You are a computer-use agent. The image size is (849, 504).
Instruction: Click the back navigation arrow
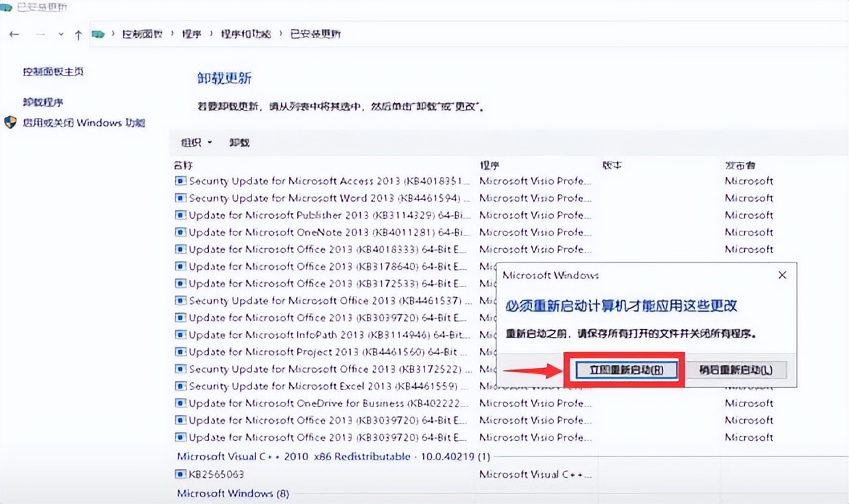tap(14, 34)
